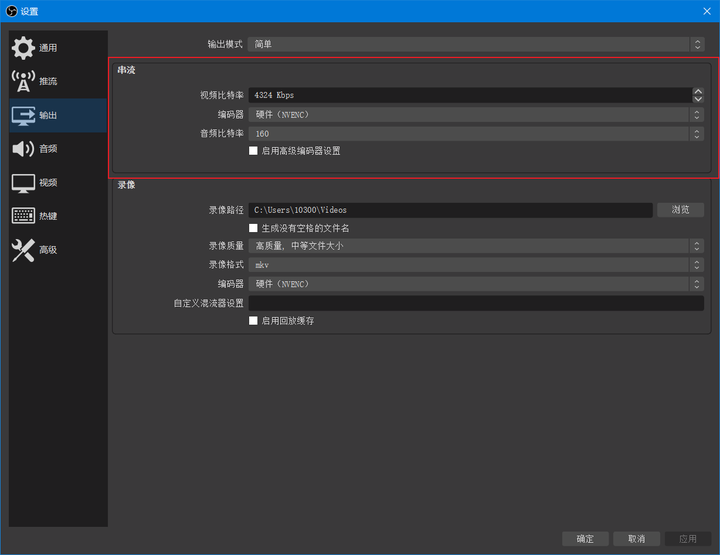Screen dimensions: 720x555
Task: Click the 录像 section heading
Action: click(x=126, y=185)
